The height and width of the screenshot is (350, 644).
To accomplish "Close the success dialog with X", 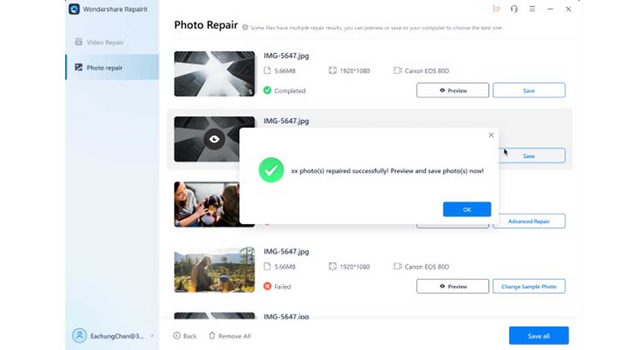I will tap(491, 135).
